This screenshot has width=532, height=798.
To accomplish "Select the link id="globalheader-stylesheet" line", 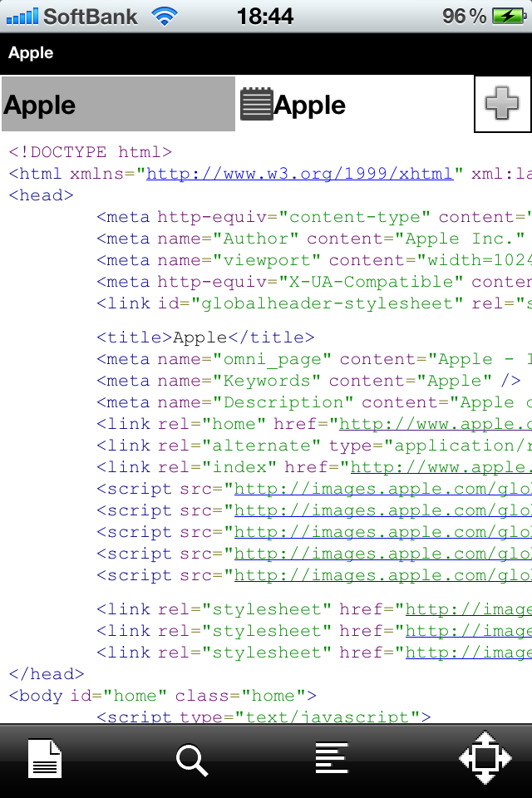I will pos(314,303).
